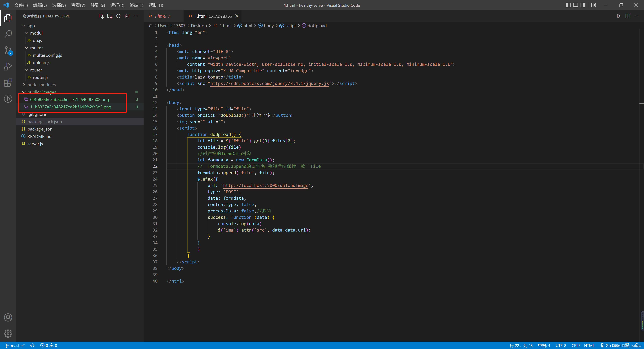Image resolution: width=644 pixels, height=349 pixels.
Task: Click the New File icon in Explorer
Action: (101, 16)
